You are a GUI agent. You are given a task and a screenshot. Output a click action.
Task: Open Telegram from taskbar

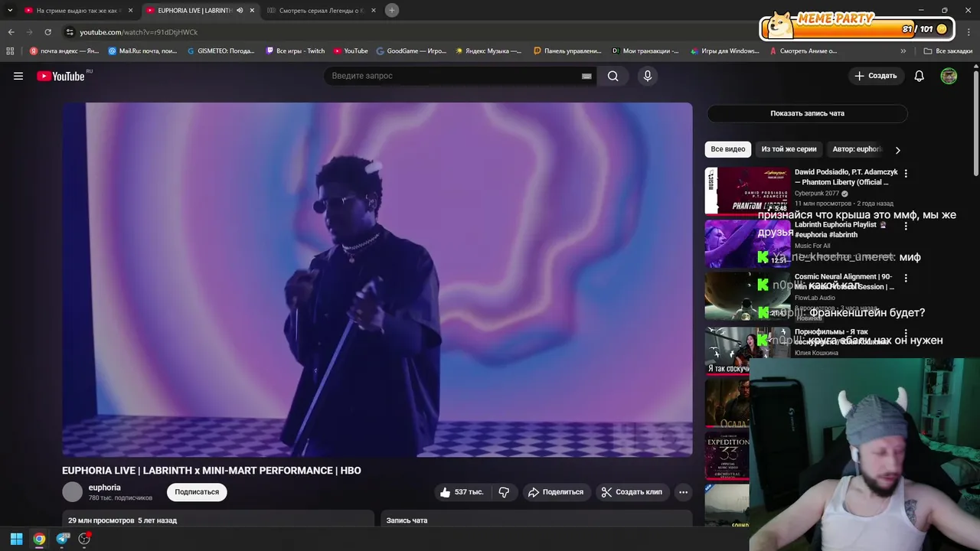pos(63,539)
